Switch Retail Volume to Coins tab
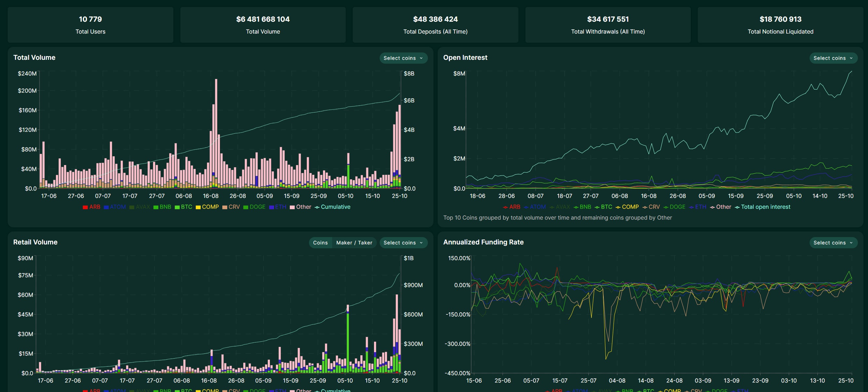868x392 pixels. pos(321,243)
